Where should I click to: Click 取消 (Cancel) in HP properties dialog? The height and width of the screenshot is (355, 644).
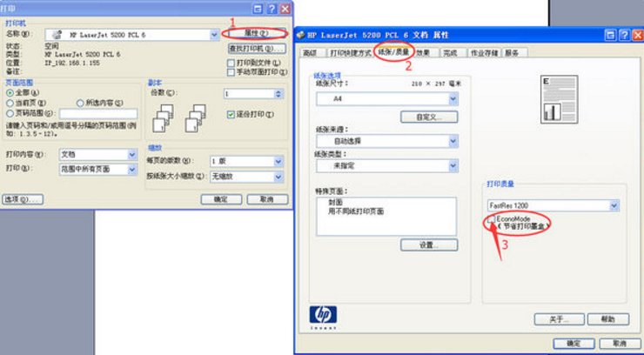(621, 344)
